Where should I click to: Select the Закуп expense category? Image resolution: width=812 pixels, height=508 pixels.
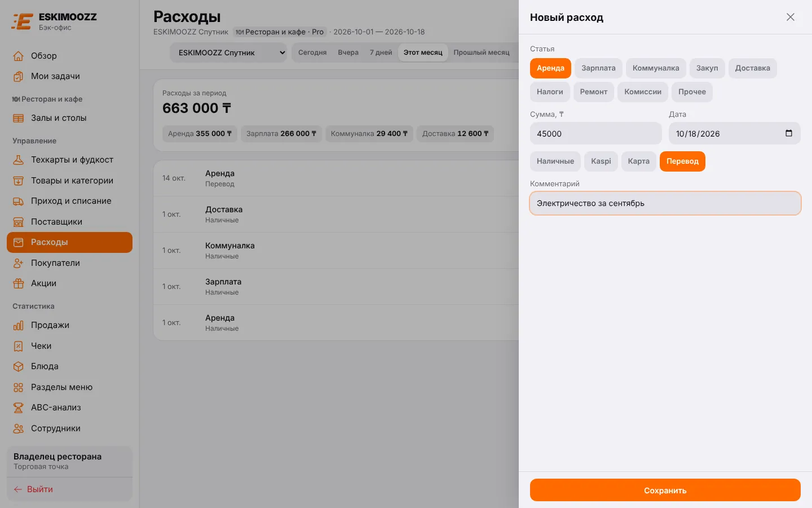pos(707,68)
